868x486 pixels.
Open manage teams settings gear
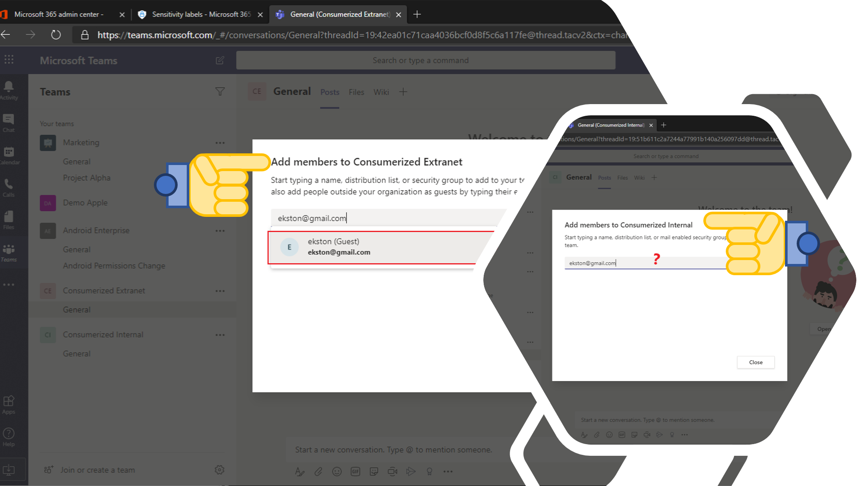[x=220, y=470]
